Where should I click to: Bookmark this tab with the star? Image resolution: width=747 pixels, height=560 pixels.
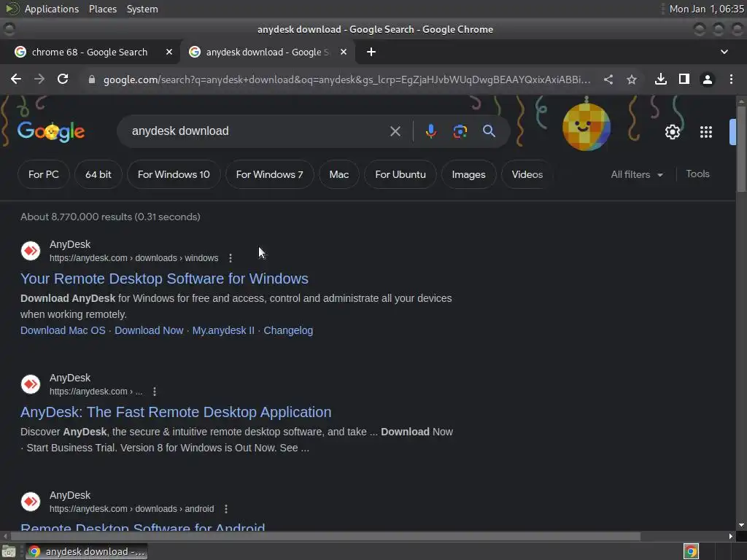[x=632, y=79]
